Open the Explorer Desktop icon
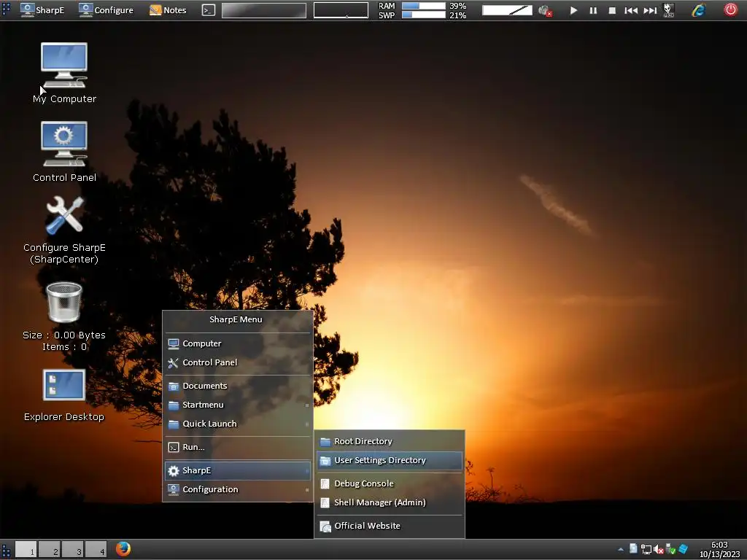 pyautogui.click(x=64, y=395)
